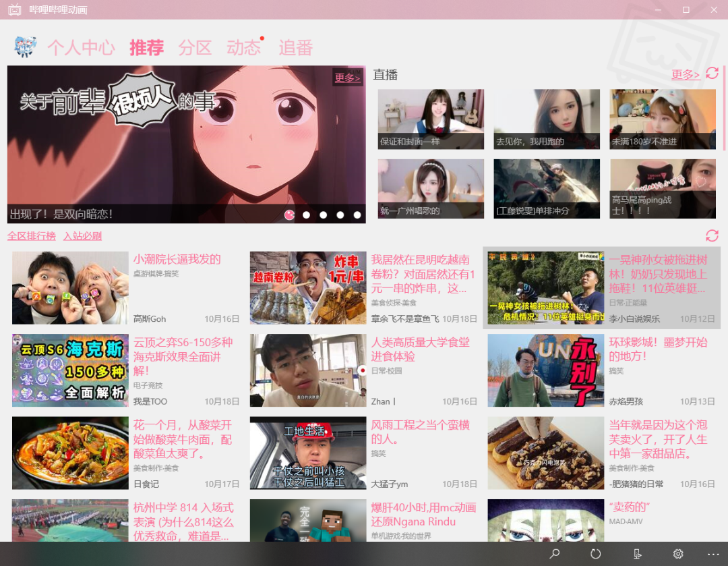Open the chocolate eclair 泡芙 video thumbnail

(x=545, y=453)
